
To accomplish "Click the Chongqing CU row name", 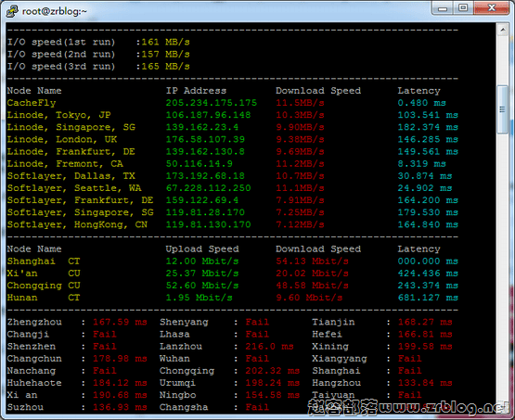I will tap(44, 286).
